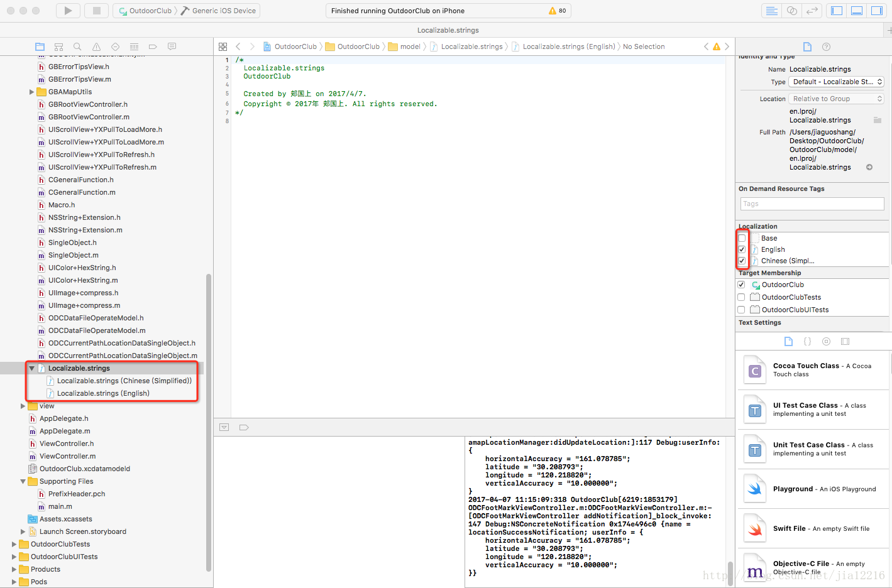892x588 pixels.
Task: Open the Media library
Action: pos(845,341)
